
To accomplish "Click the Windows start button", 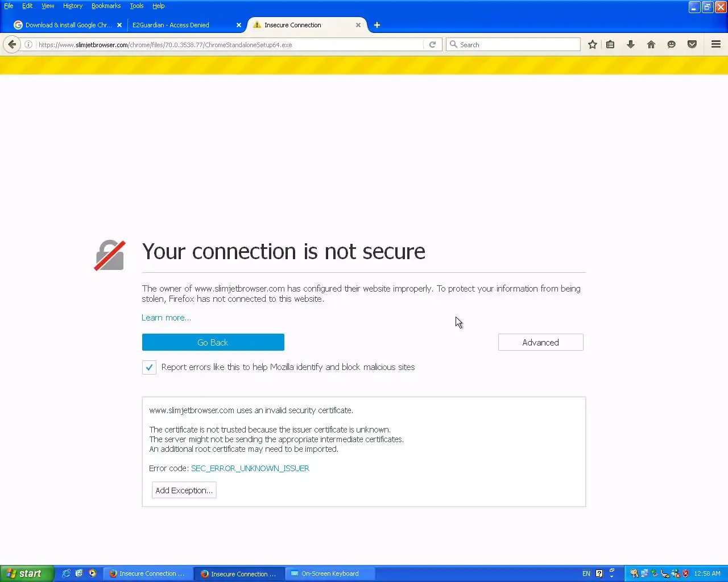I will pos(27,573).
